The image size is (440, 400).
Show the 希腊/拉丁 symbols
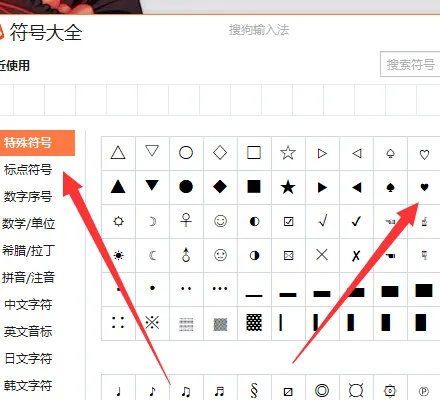point(28,251)
